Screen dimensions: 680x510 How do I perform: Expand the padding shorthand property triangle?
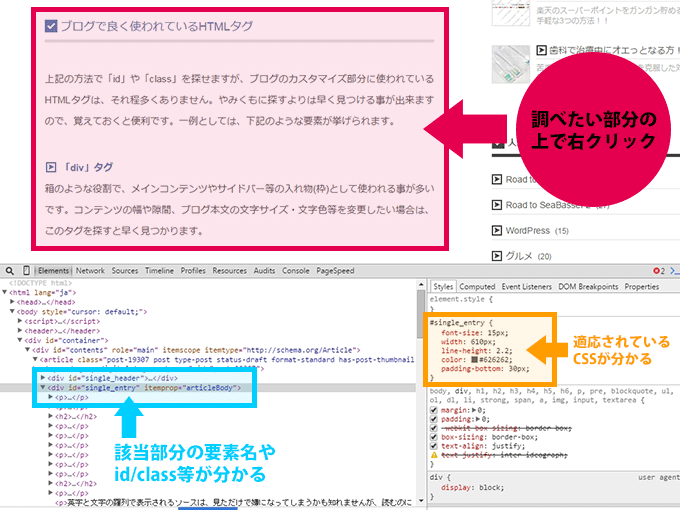[x=478, y=419]
